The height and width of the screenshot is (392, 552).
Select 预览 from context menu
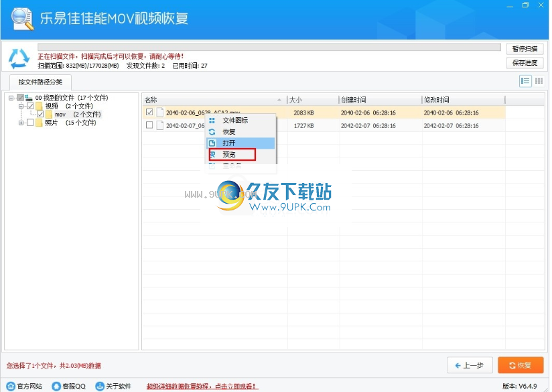[x=240, y=154]
